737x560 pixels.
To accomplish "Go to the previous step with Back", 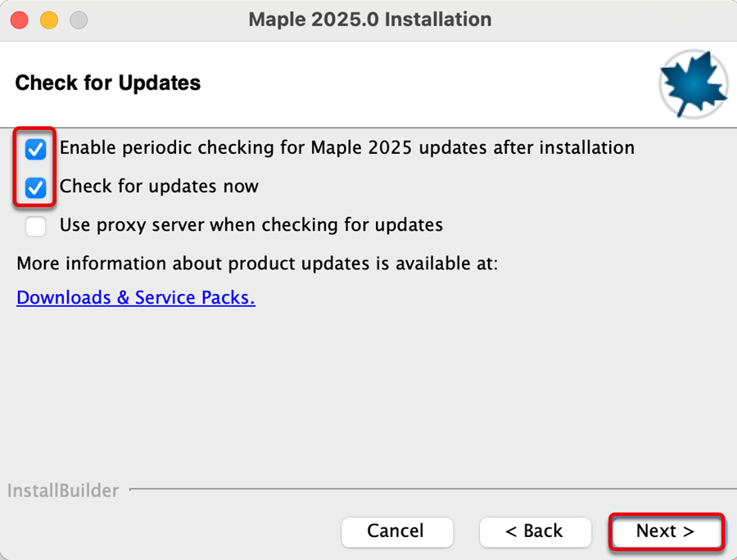I will tap(536, 532).
